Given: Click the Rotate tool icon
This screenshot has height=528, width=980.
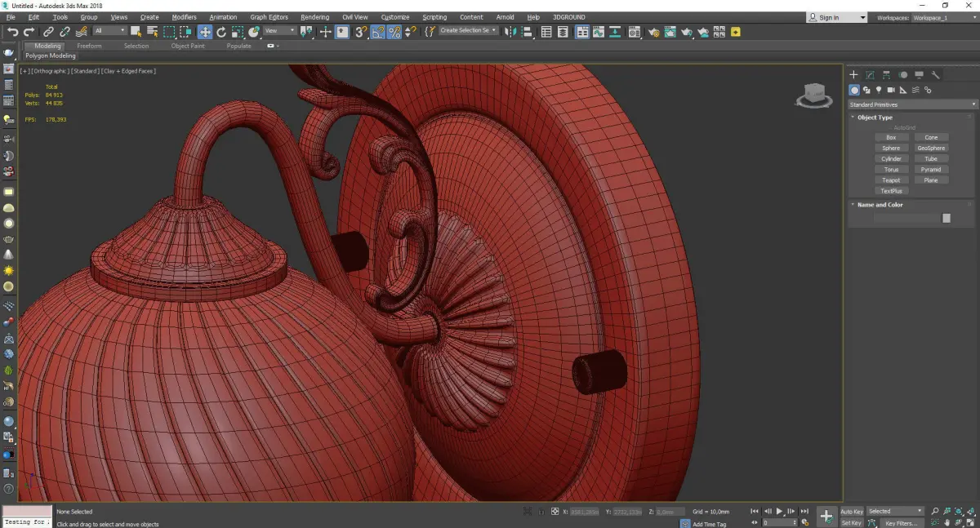Looking at the screenshot, I should coord(221,32).
